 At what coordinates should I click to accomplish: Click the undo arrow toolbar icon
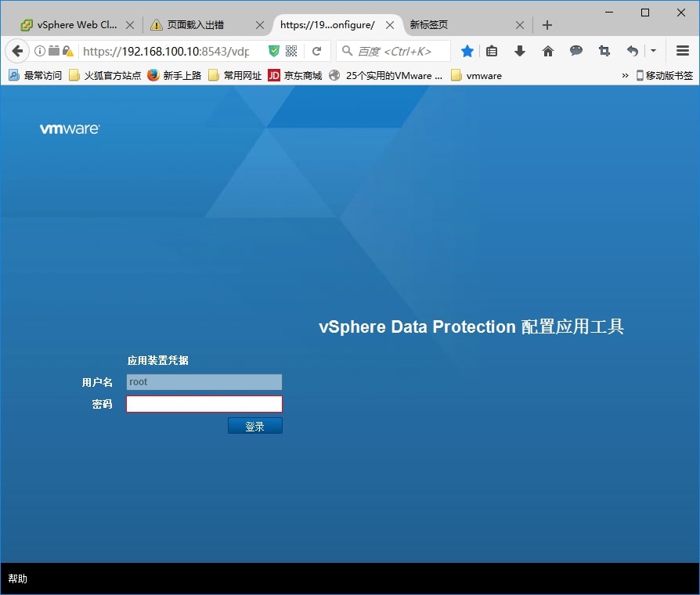(632, 52)
